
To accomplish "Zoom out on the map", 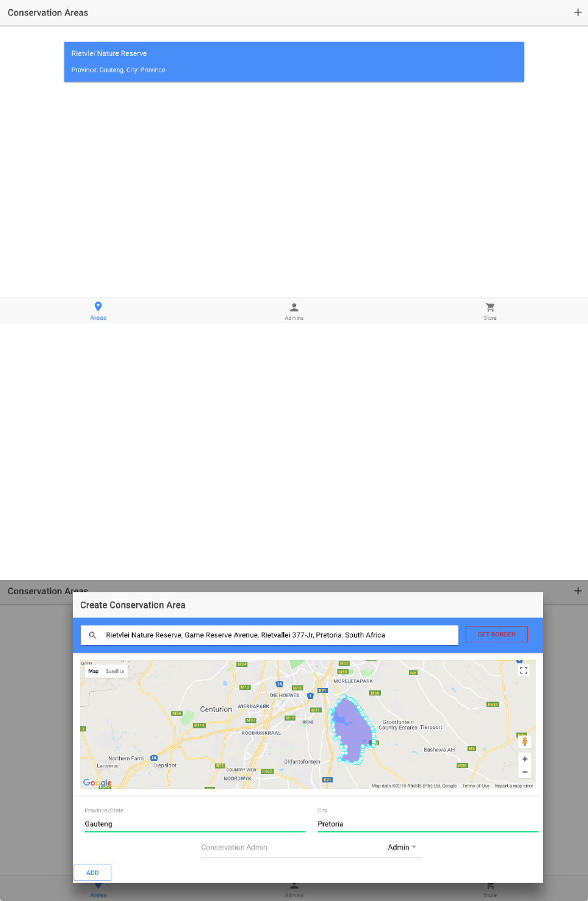I will coord(525,772).
